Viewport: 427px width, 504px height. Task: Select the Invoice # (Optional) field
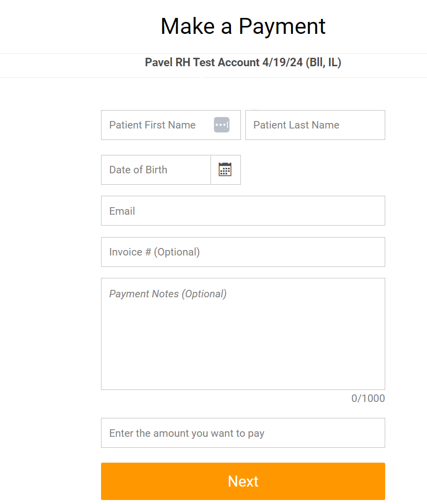click(243, 252)
